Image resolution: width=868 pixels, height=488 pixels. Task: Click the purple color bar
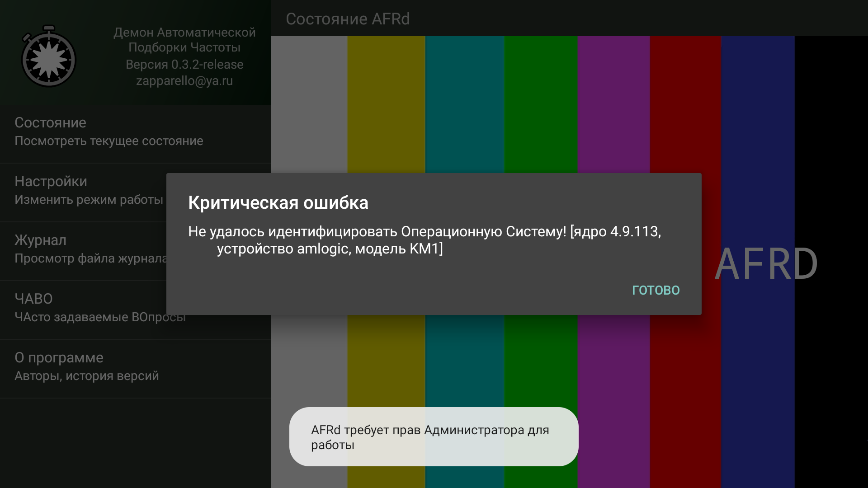[x=613, y=104]
